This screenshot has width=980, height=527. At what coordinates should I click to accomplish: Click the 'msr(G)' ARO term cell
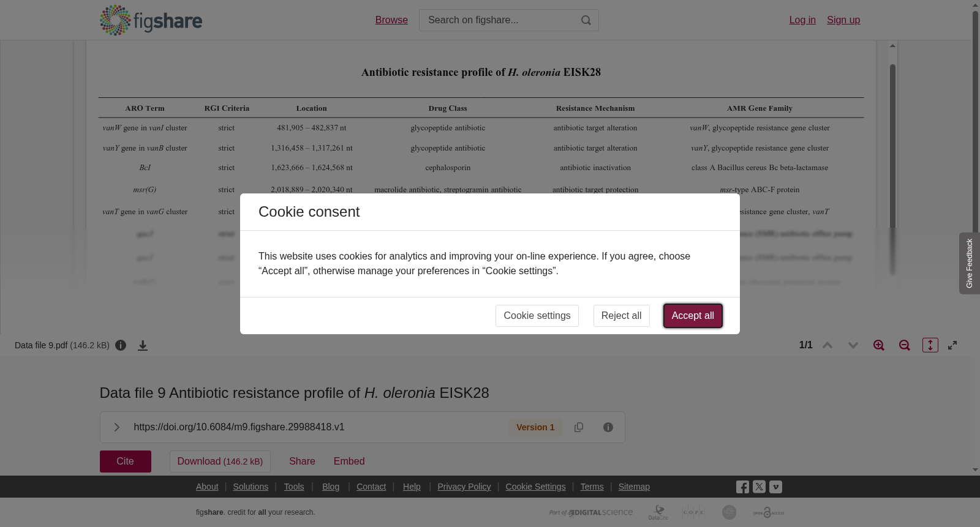(x=145, y=190)
